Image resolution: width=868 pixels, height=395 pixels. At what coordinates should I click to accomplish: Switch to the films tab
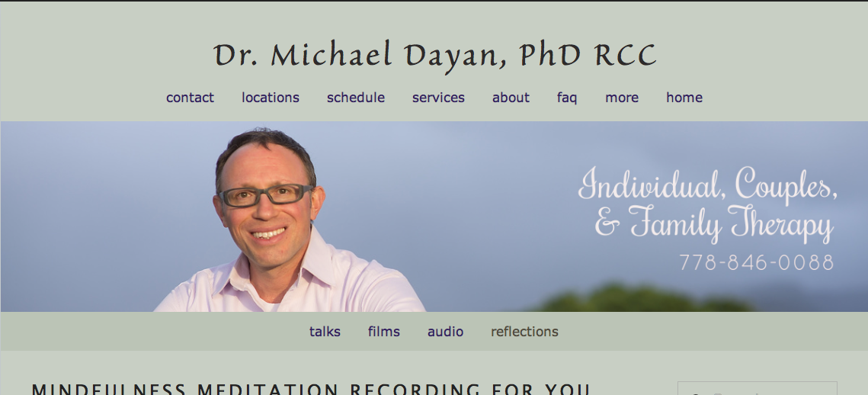coord(383,331)
